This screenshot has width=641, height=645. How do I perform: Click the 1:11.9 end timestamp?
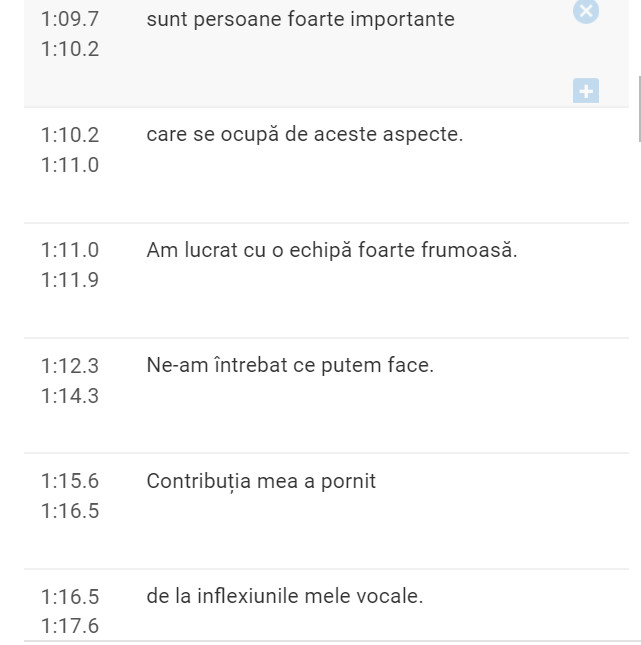(70, 280)
